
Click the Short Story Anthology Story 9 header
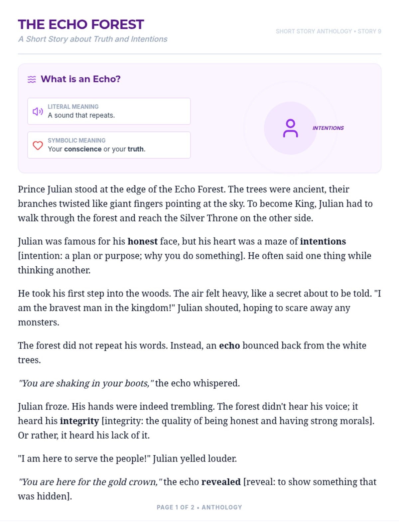click(328, 31)
